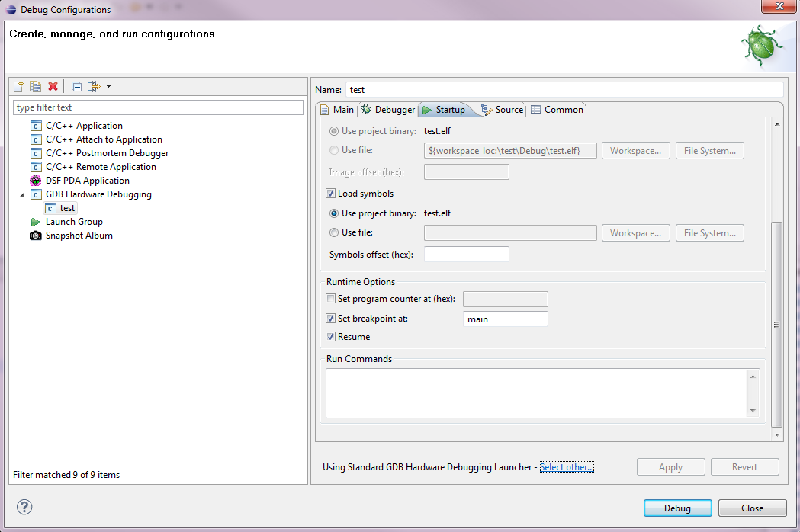Click the Select other... link
This screenshot has height=532, width=800.
point(566,467)
